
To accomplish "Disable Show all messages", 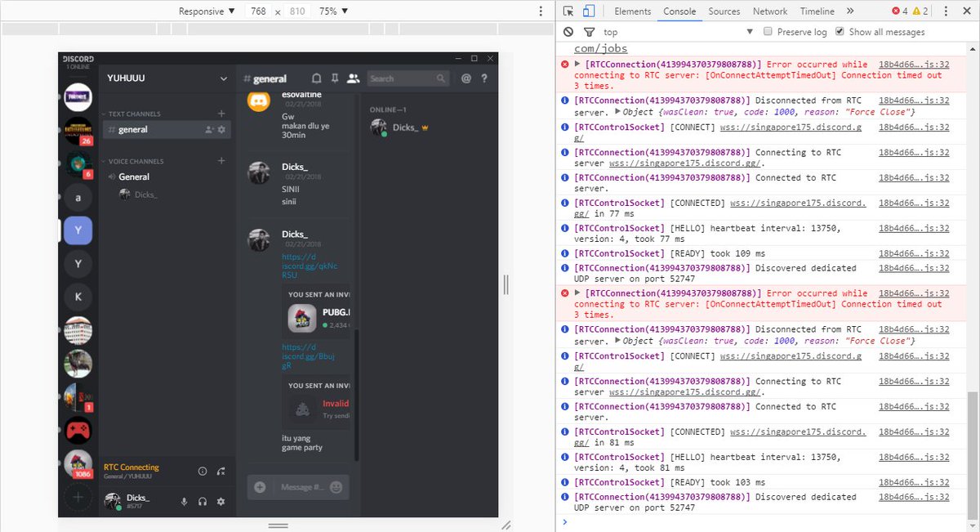I will pos(841,31).
